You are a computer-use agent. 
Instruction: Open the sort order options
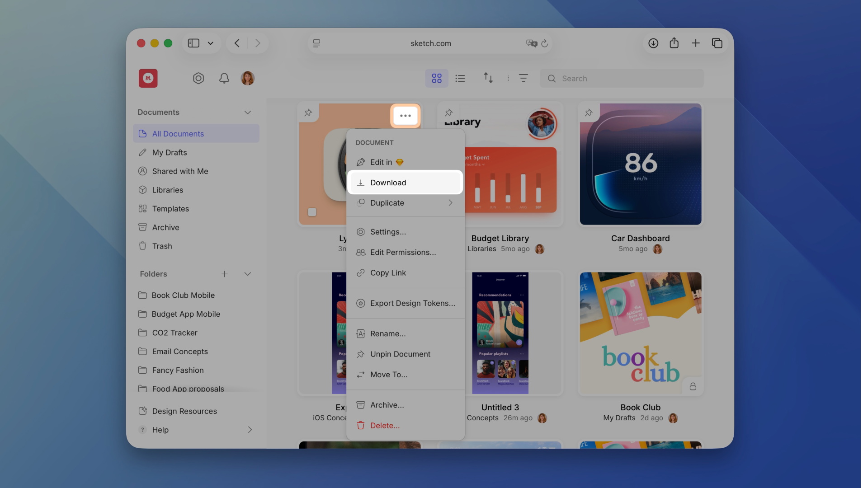coord(488,78)
